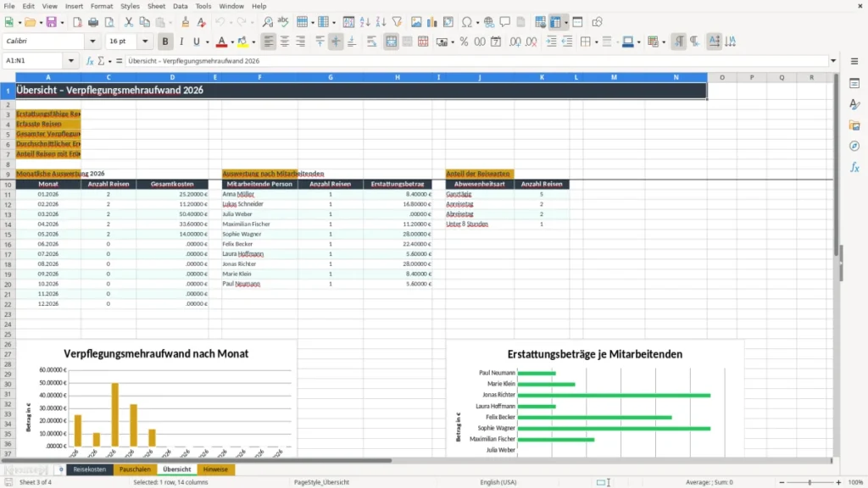
Task: Open Find and Replace
Action: pos(267,22)
